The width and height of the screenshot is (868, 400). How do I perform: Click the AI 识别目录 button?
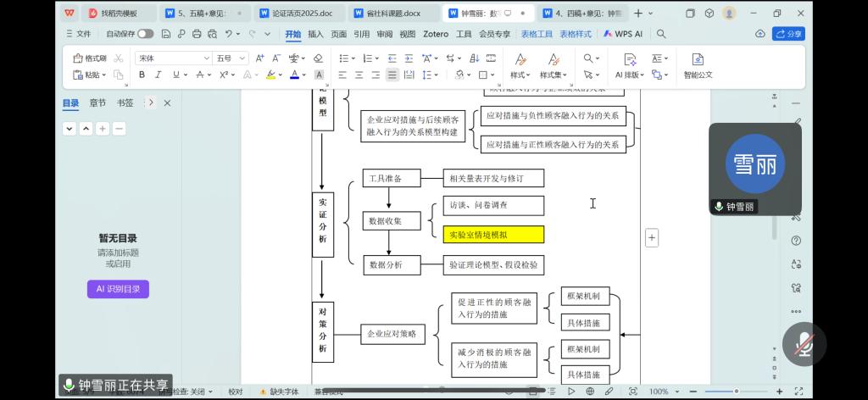118,289
